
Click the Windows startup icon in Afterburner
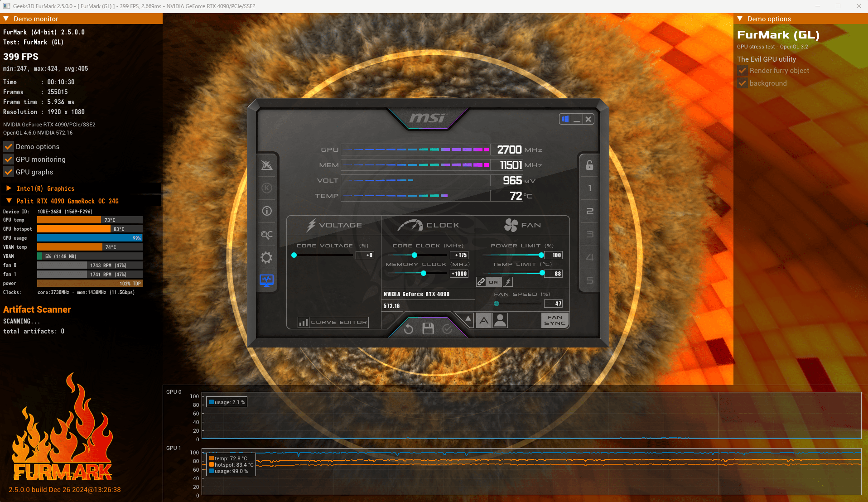[x=565, y=119]
